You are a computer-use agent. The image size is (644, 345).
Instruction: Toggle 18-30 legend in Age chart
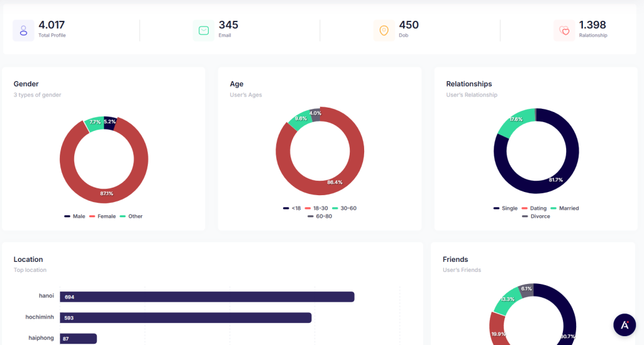(316, 208)
